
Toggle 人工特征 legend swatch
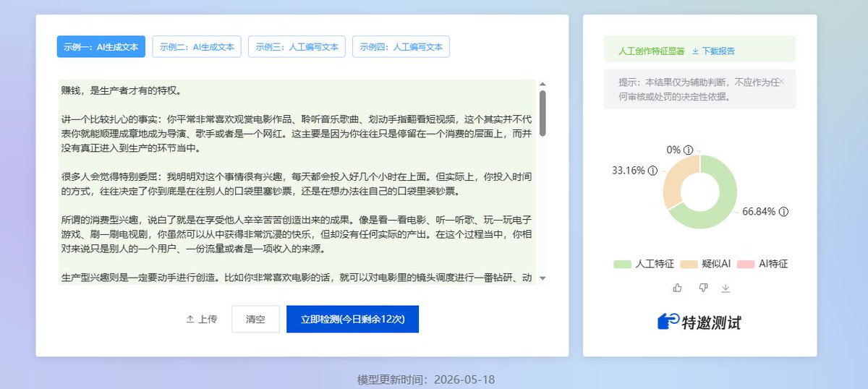pyautogui.click(x=622, y=264)
